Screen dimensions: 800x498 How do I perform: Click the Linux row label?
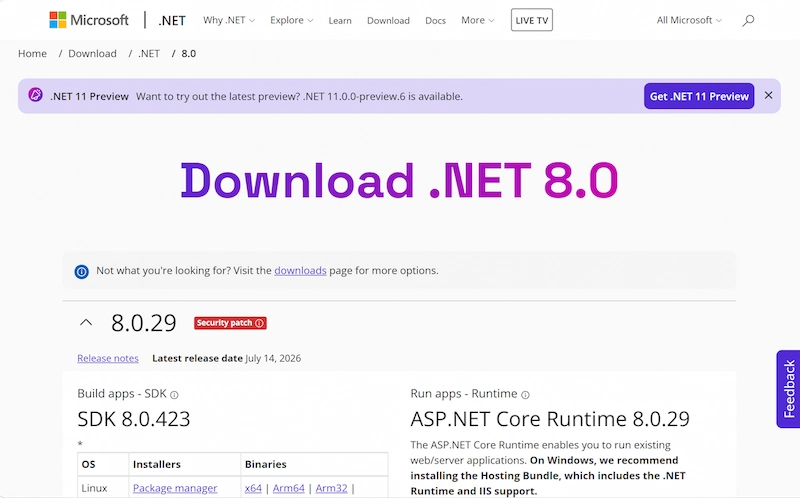[94, 488]
